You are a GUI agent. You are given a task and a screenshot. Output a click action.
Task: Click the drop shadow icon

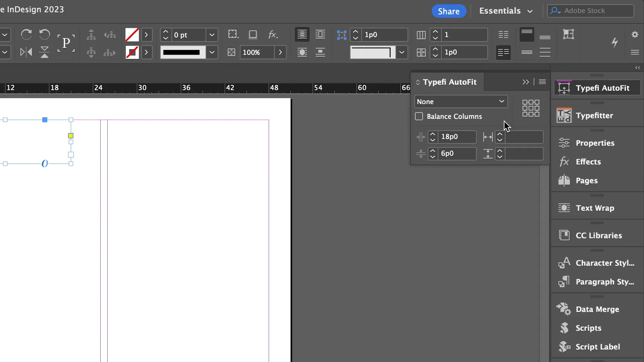tap(253, 35)
